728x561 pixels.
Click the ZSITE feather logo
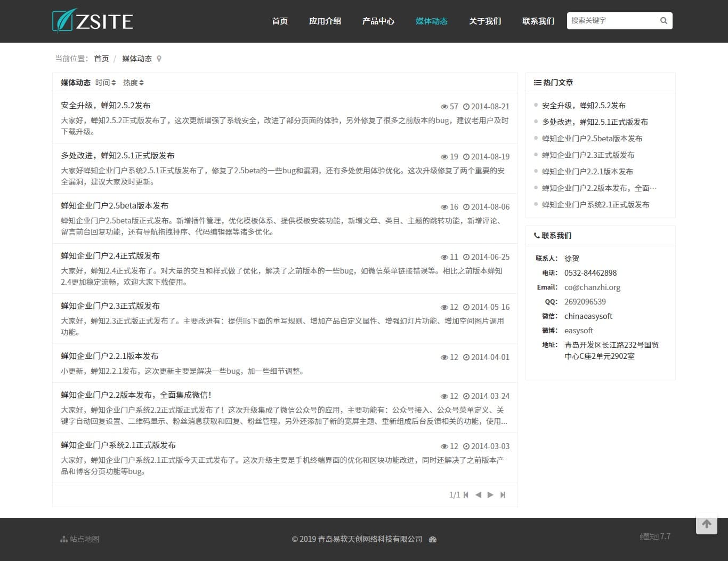(x=93, y=21)
